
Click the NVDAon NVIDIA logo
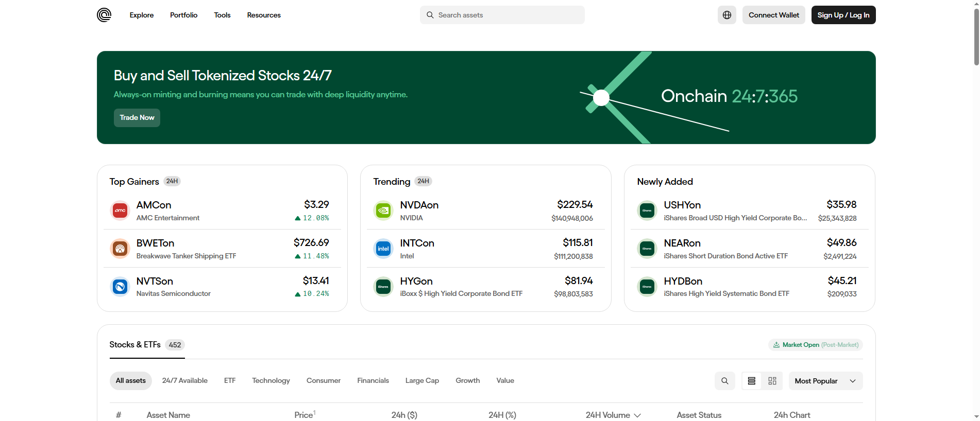coord(383,210)
